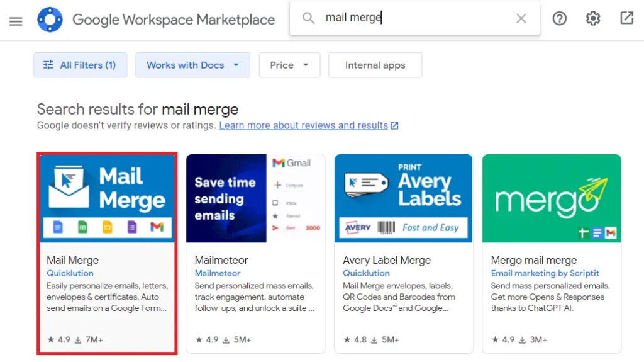Open the Settings gear icon
The image size is (644, 362).
(593, 19)
